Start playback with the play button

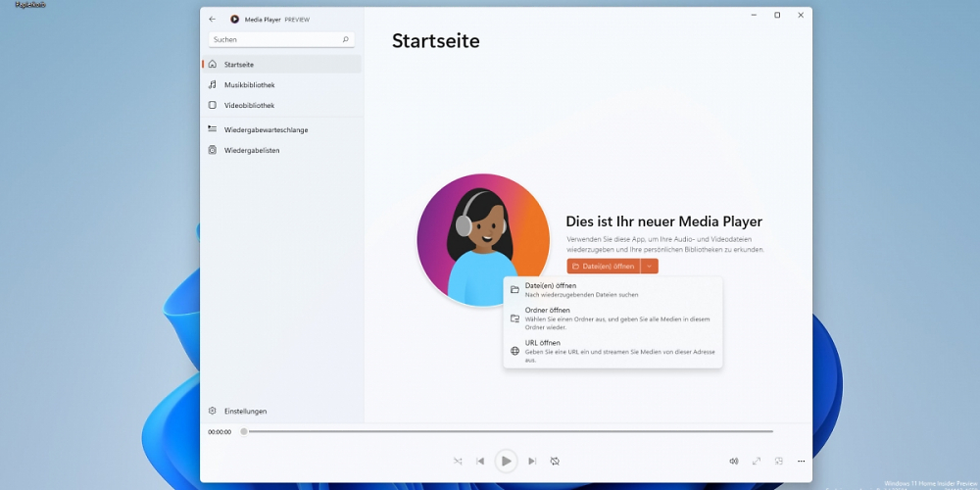[x=507, y=462]
